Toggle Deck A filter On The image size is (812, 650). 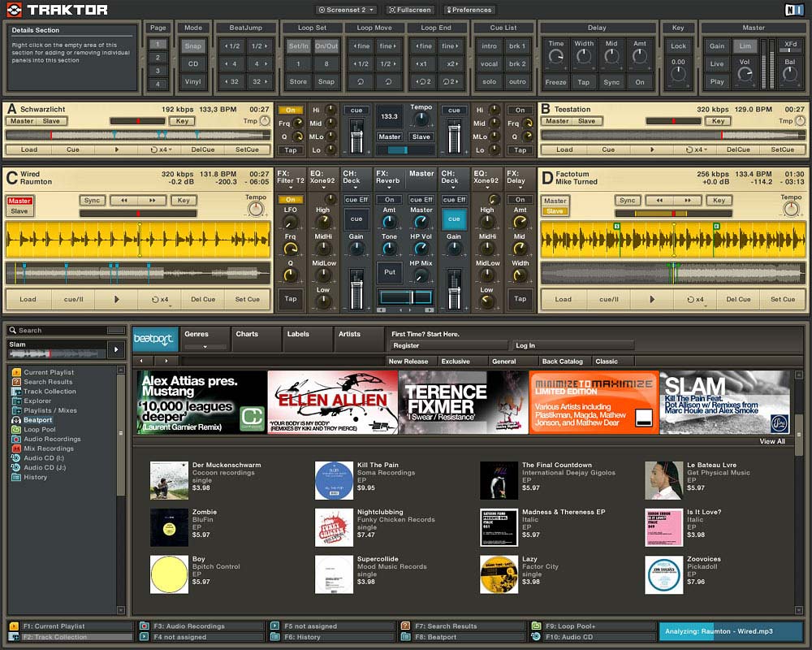point(290,110)
